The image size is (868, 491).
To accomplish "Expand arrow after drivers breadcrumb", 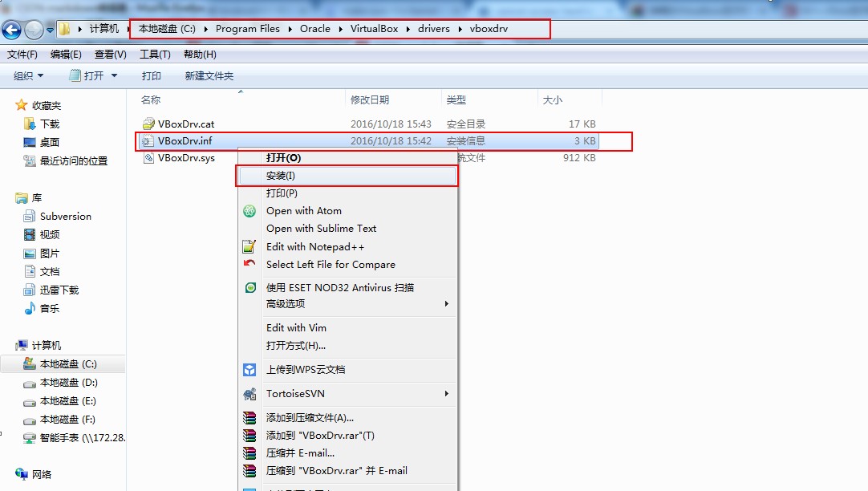I will tap(460, 29).
